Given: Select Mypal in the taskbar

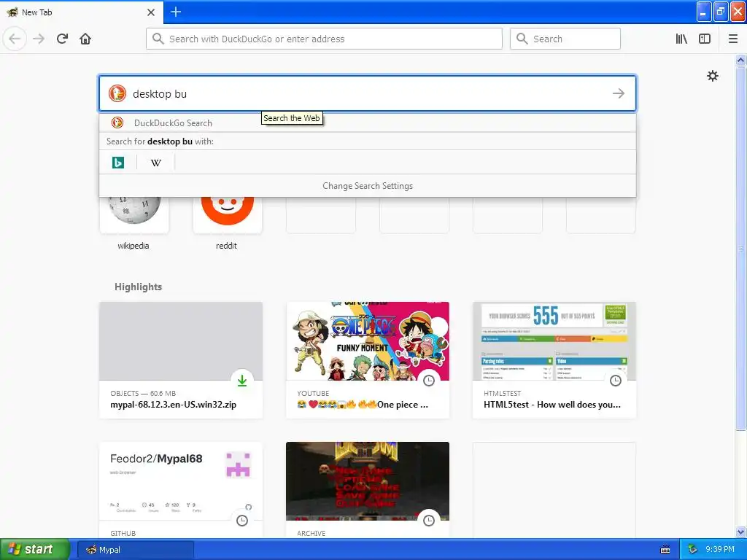Looking at the screenshot, I should pos(135,550).
